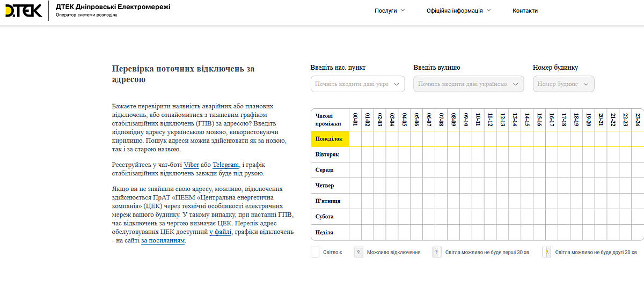Screen dimensions: 644x281
Task: Click the 'другі 30 хв' legend icon
Action: pyautogui.click(x=546, y=252)
